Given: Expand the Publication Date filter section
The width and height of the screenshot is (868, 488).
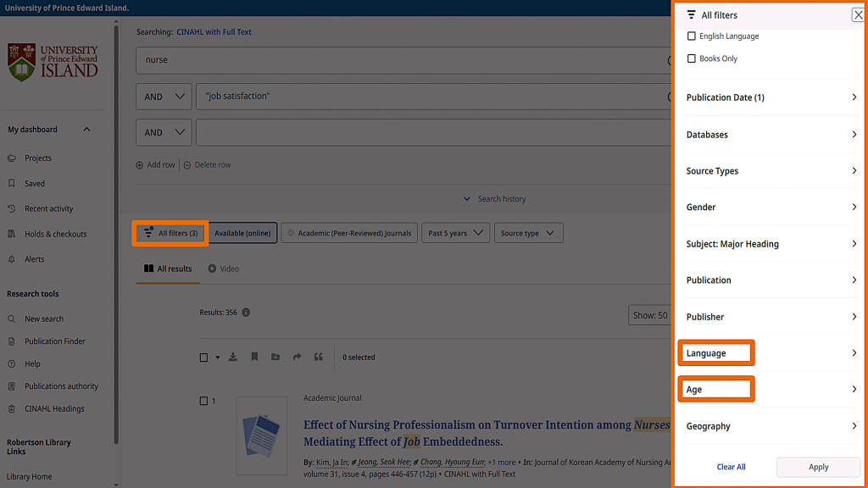Looking at the screenshot, I should point(771,97).
